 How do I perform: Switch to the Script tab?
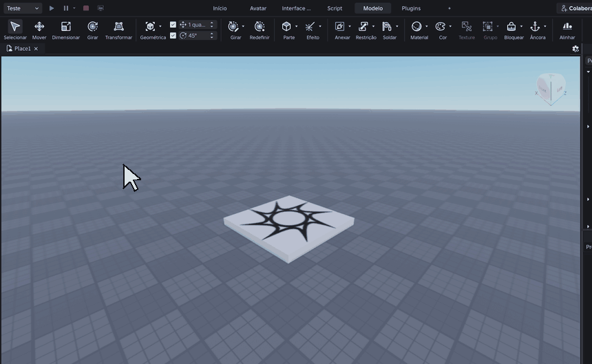click(x=335, y=8)
